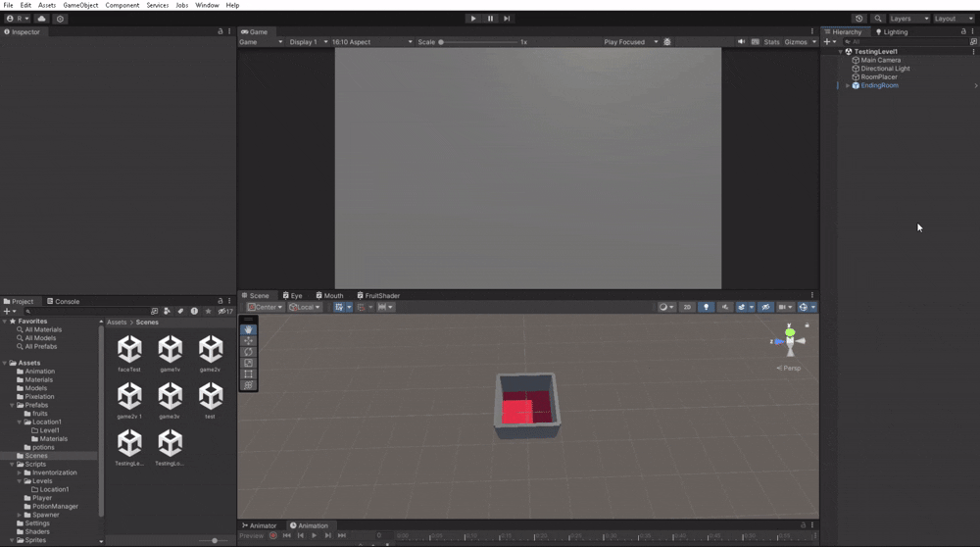The height and width of the screenshot is (547, 980).
Task: Adjust the Project icon size slider
Action: pos(214,541)
